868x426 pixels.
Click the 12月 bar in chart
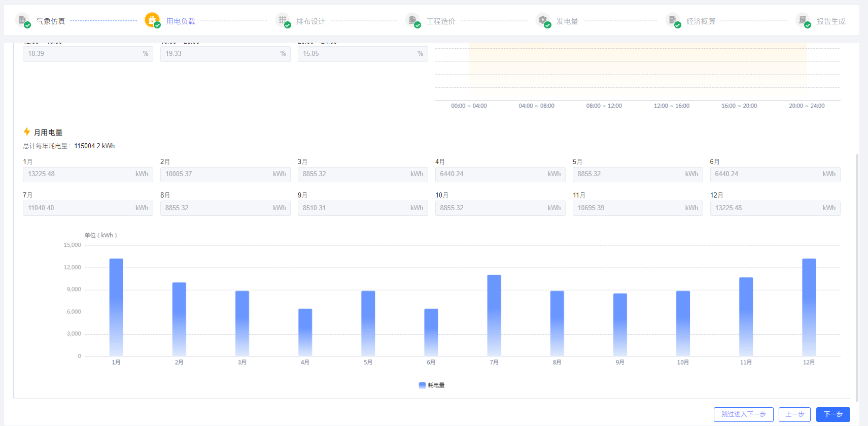[x=809, y=307]
